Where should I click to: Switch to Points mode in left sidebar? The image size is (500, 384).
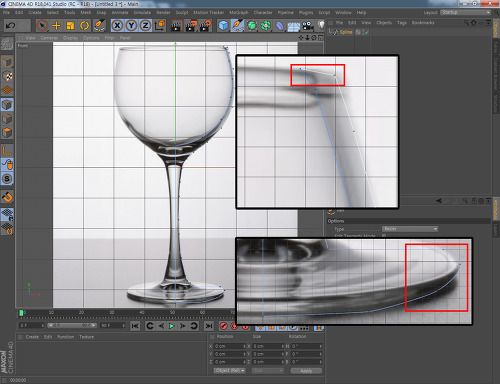coord(7,105)
